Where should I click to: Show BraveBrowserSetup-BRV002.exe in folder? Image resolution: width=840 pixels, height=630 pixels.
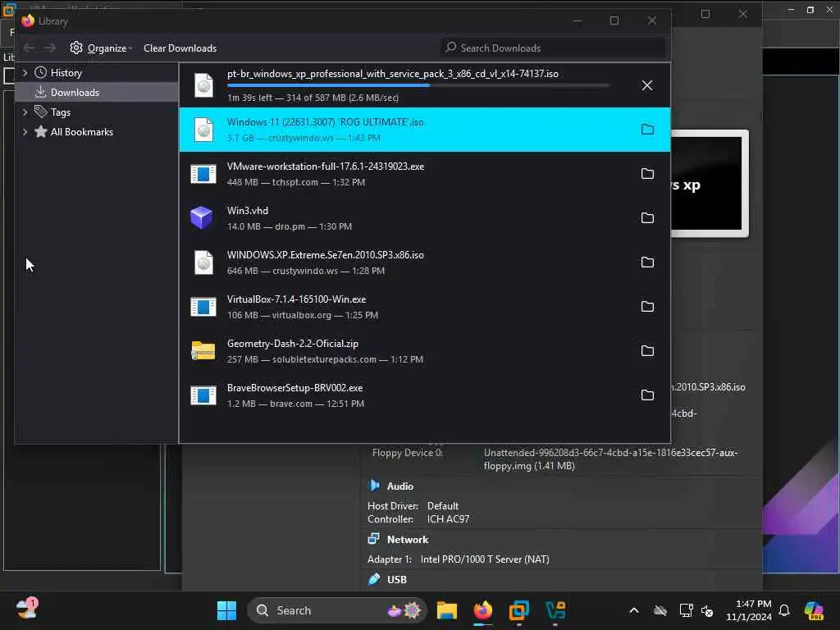(647, 395)
